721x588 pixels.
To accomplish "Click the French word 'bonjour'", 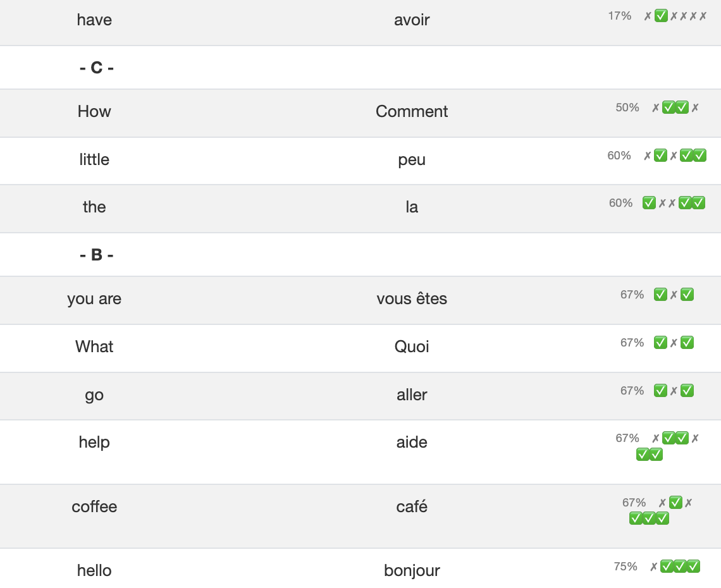I will (412, 570).
